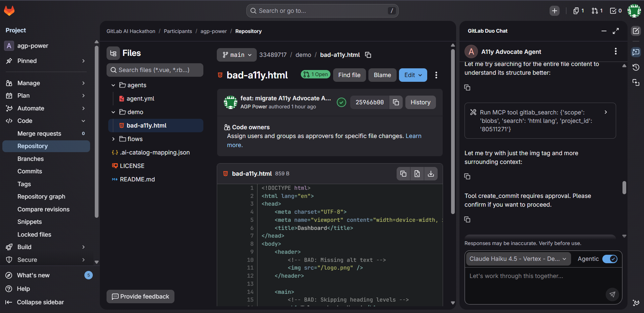The image size is (644, 313).
Task: Open Duo sessions icon in right rail
Action: (636, 82)
